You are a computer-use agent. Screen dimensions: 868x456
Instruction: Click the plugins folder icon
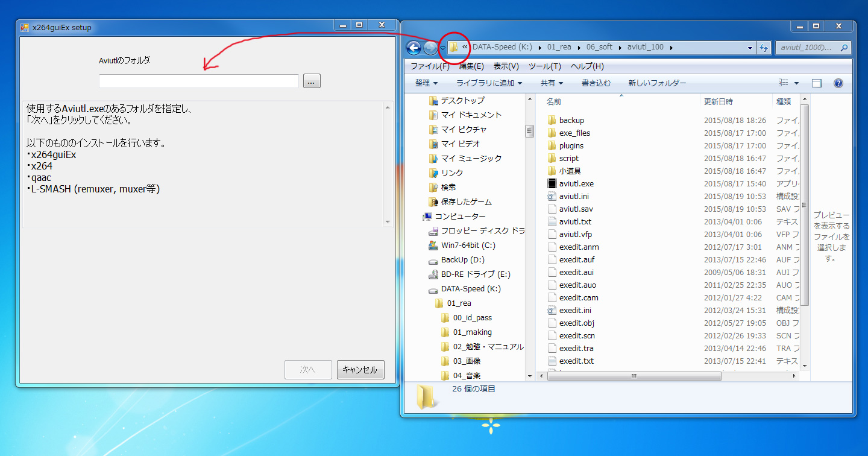tap(552, 145)
